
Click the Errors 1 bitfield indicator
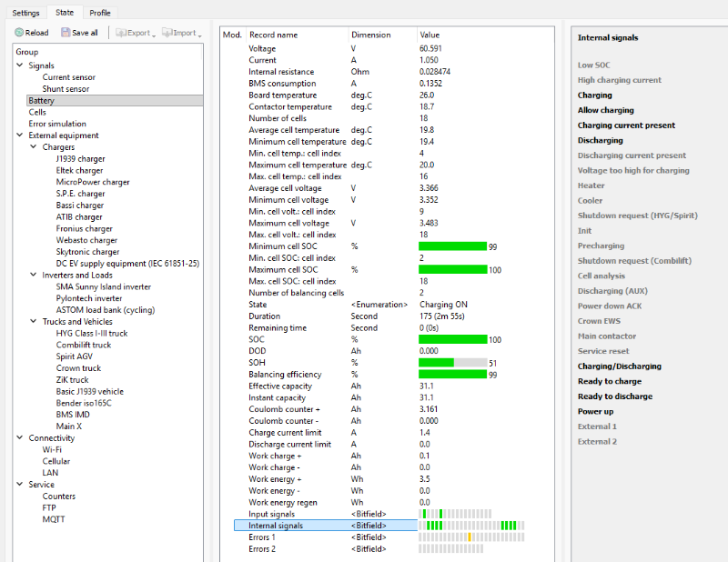[x=471, y=537]
